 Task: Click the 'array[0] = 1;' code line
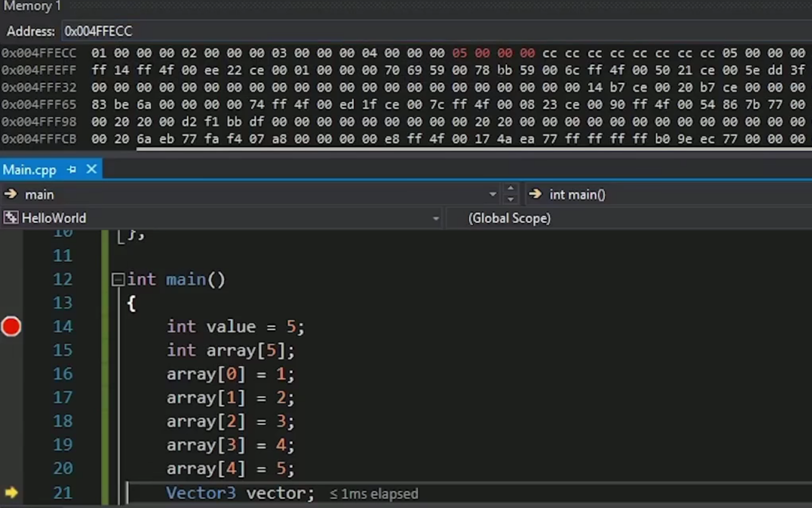point(231,374)
